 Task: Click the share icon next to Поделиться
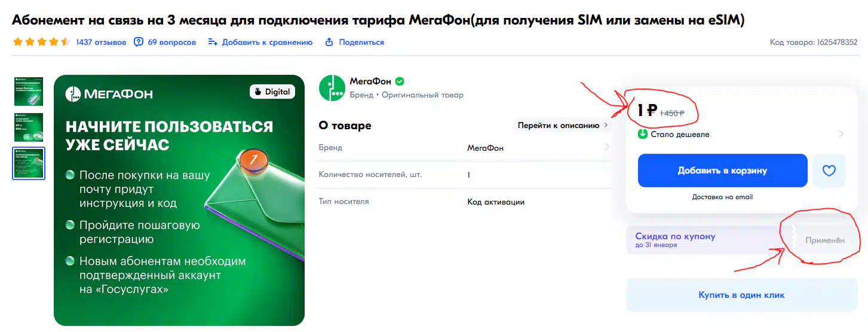(329, 42)
